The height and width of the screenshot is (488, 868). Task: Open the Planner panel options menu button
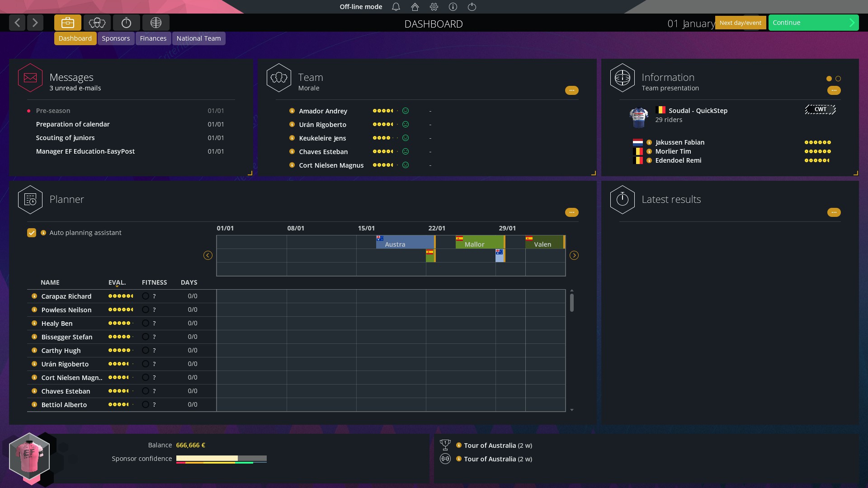[572, 212]
